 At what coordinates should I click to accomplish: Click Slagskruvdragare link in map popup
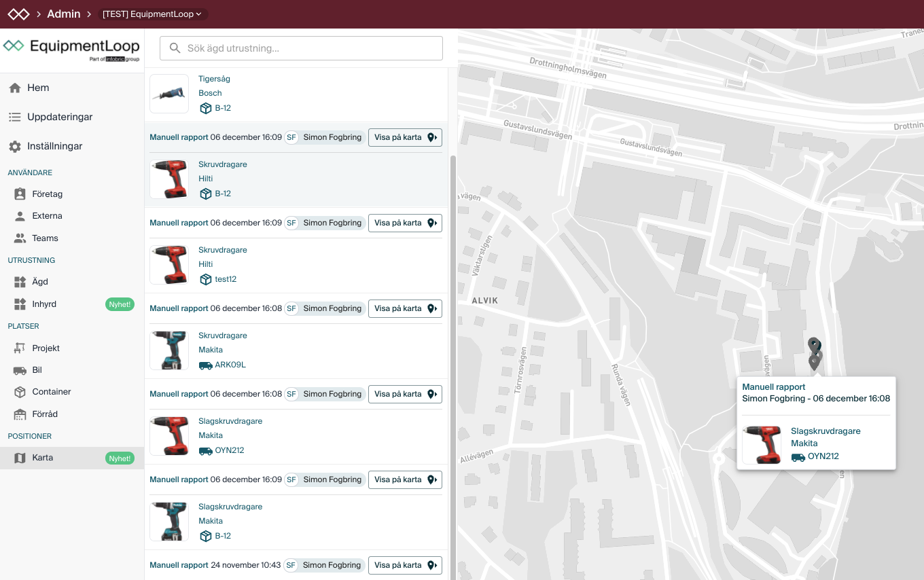click(825, 431)
